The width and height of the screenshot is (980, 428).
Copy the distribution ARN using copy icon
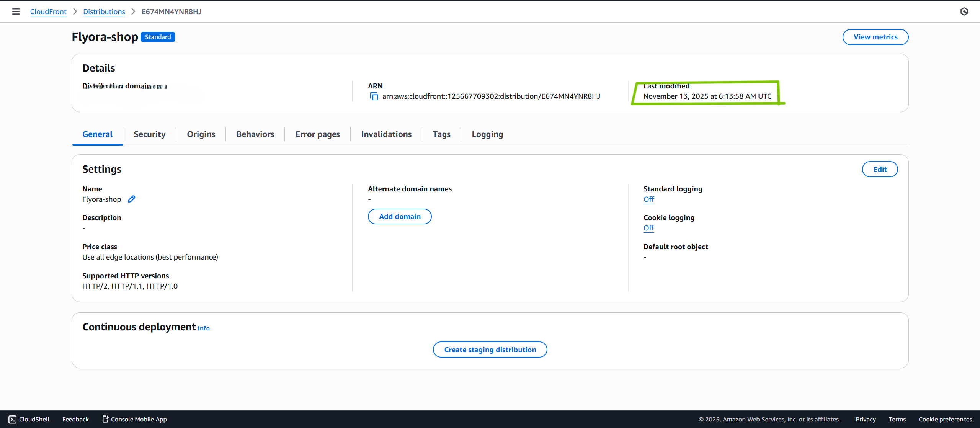pyautogui.click(x=374, y=96)
